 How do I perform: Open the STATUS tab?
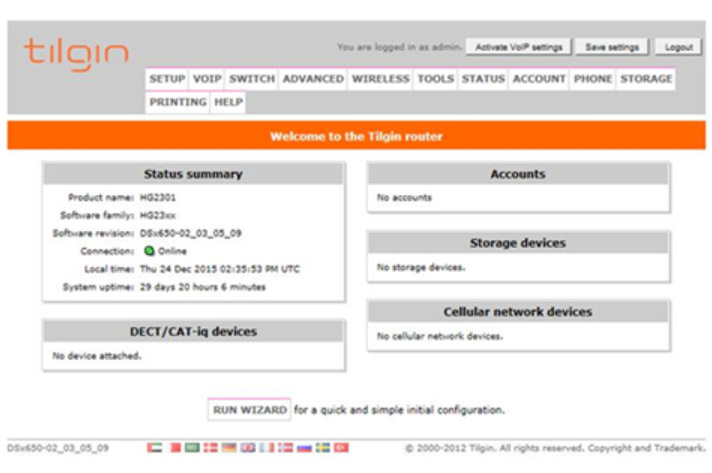pos(483,79)
